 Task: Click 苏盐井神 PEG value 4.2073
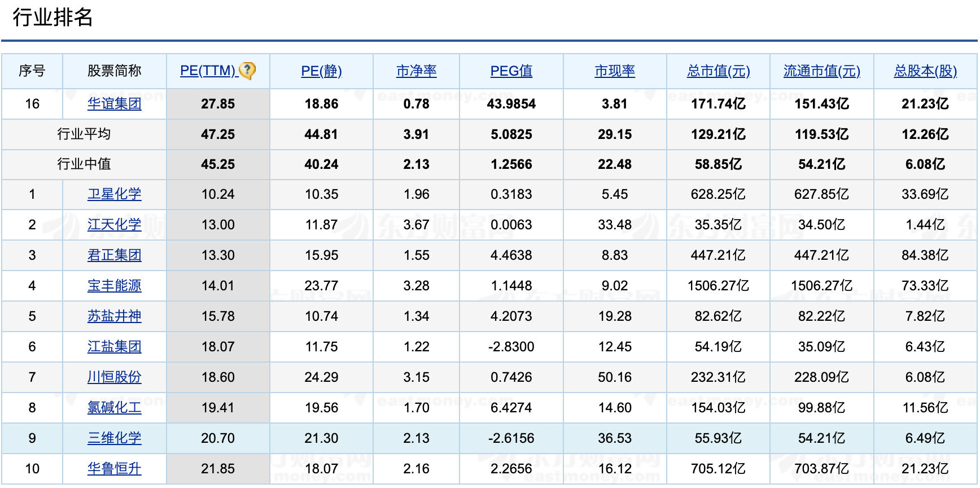(x=511, y=316)
